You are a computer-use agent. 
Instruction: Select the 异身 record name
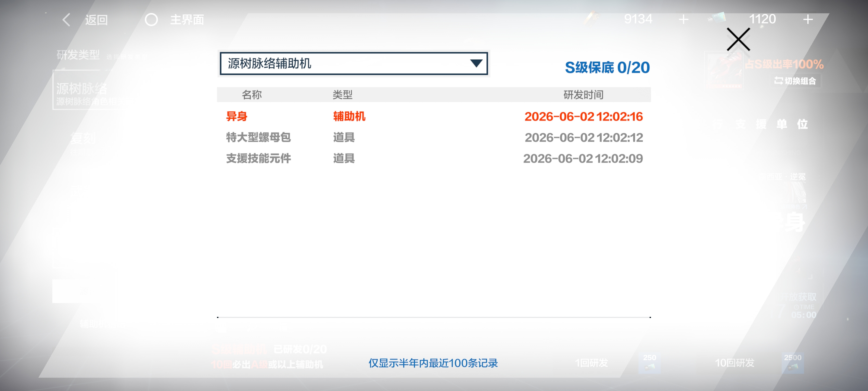tap(237, 116)
